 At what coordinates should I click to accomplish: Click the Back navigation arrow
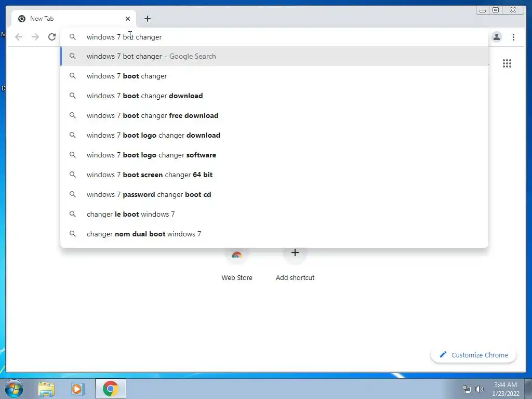click(19, 37)
